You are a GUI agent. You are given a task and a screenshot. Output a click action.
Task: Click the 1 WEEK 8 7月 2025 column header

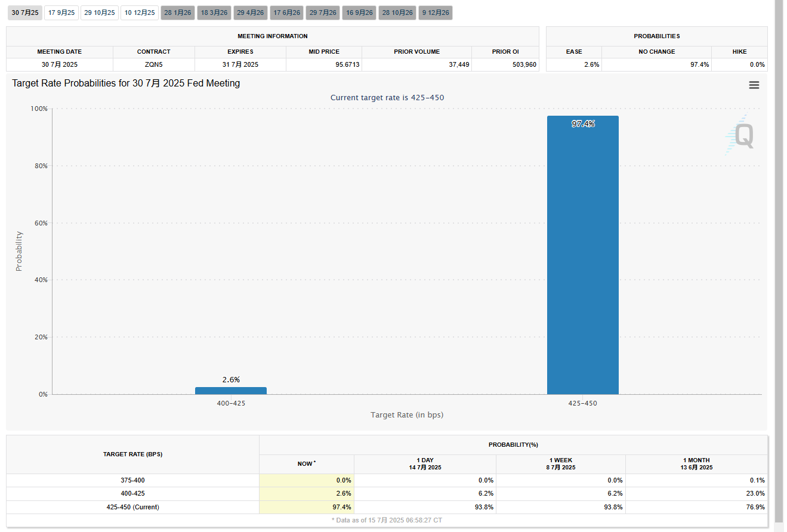coord(561,464)
